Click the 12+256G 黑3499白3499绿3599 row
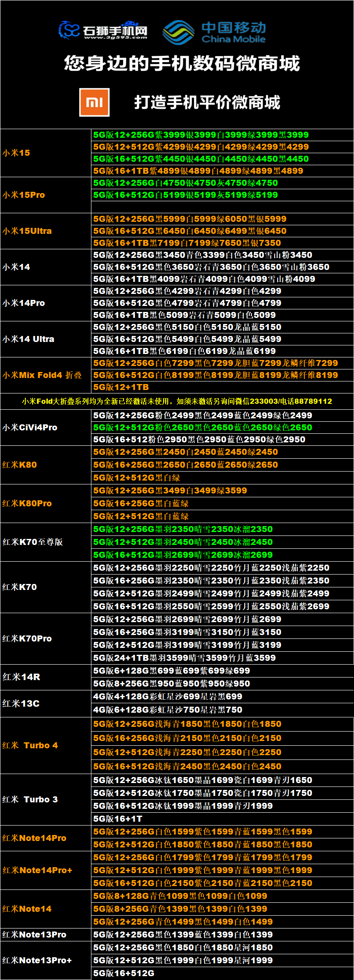The height and width of the screenshot is (980, 354). tap(223, 490)
